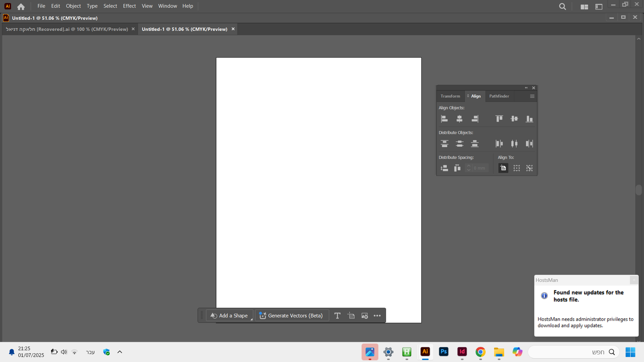Click the Horizontal Align Left icon
Image resolution: width=644 pixels, height=362 pixels.
(444, 119)
